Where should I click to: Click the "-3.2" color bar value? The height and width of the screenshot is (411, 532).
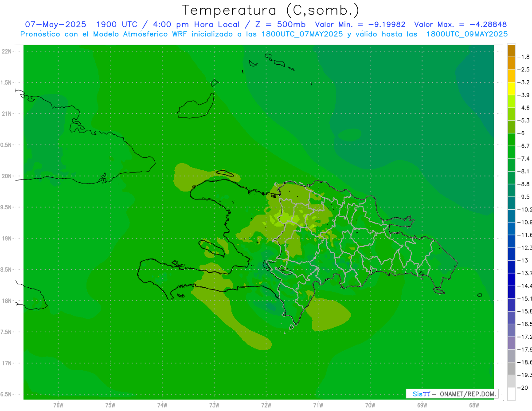[x=524, y=82]
